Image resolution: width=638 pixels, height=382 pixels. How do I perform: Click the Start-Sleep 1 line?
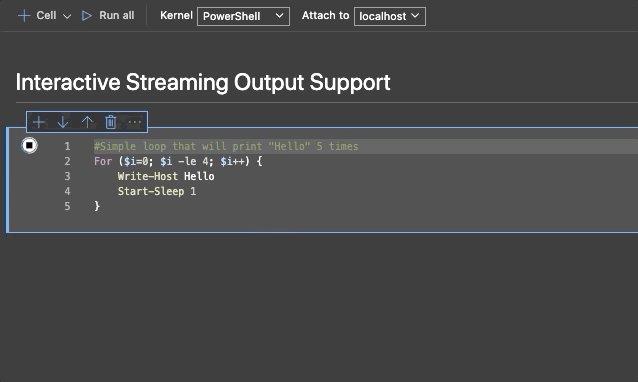click(157, 191)
